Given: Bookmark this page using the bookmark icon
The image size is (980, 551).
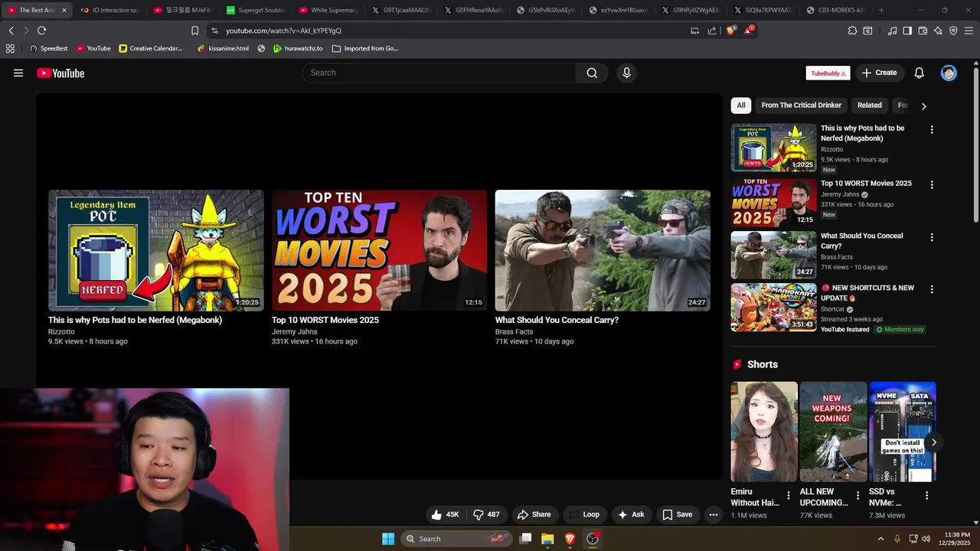Looking at the screenshot, I should point(194,31).
